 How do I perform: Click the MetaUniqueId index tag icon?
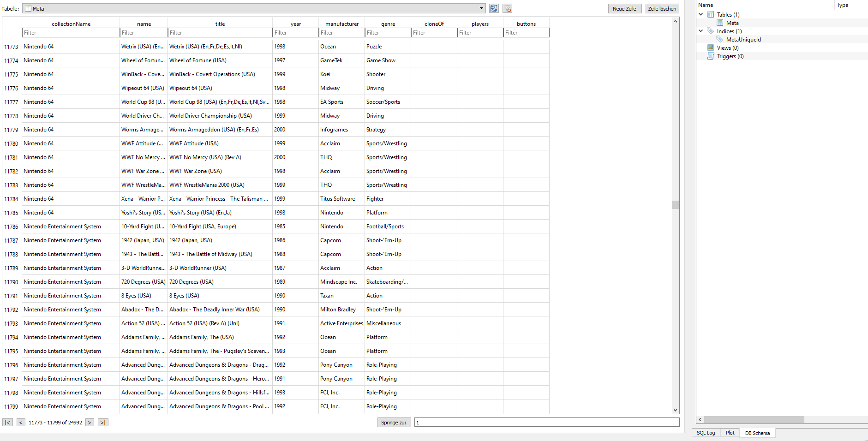720,39
